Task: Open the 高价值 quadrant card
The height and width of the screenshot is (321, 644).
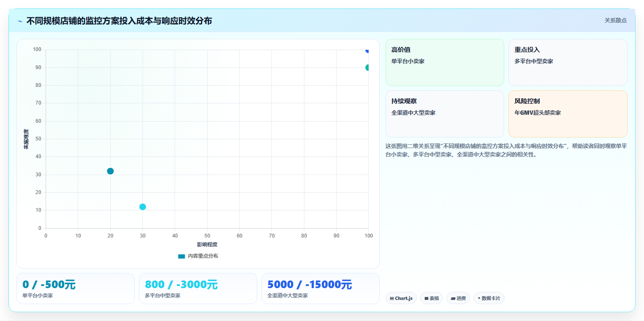Action: click(x=445, y=62)
